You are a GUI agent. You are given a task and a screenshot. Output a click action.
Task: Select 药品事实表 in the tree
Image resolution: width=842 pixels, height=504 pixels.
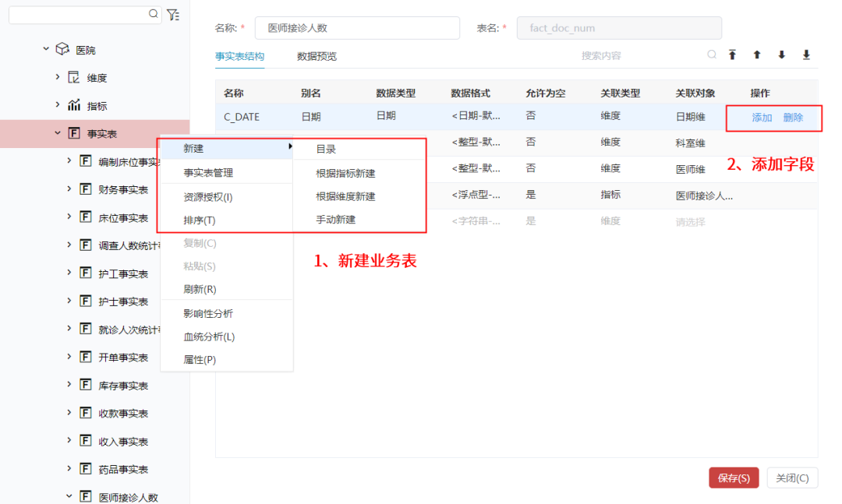pos(123,469)
